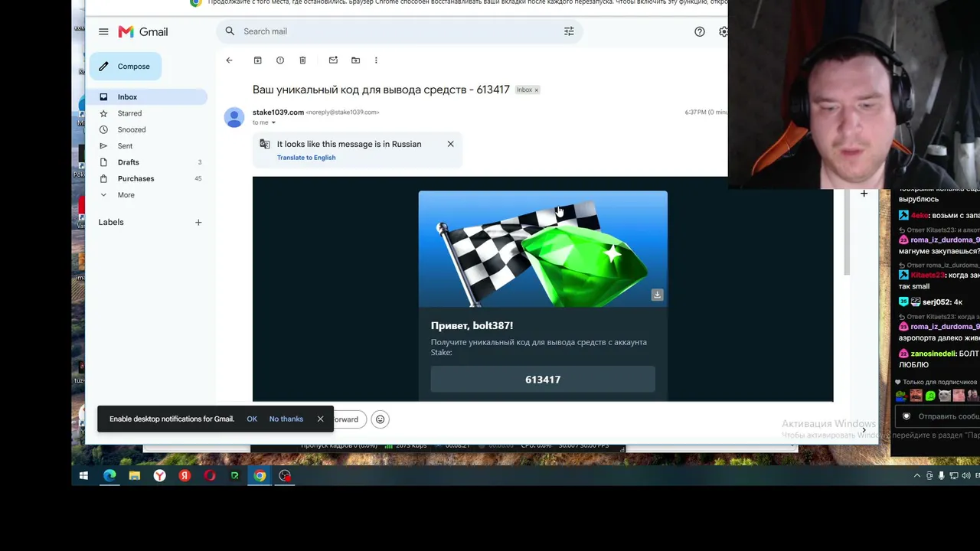The image size is (980, 551).
Task: Click username serj052 in chat
Action: 937,302
